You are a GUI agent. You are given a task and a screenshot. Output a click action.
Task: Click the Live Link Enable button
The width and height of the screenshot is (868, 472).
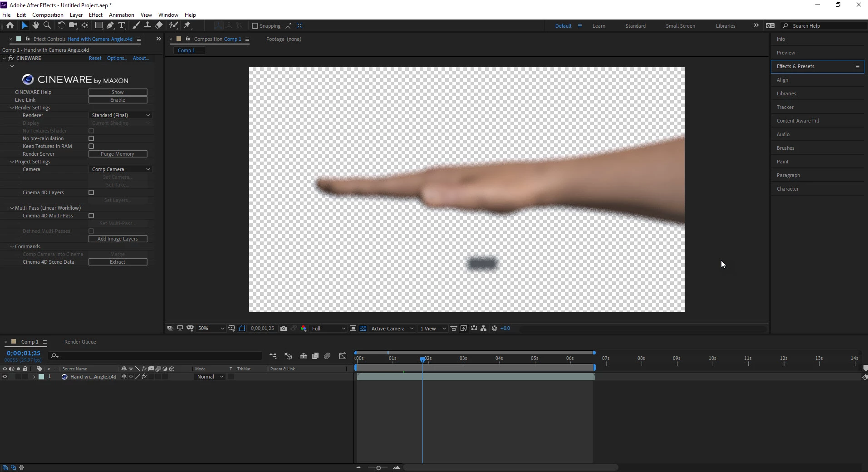point(118,100)
